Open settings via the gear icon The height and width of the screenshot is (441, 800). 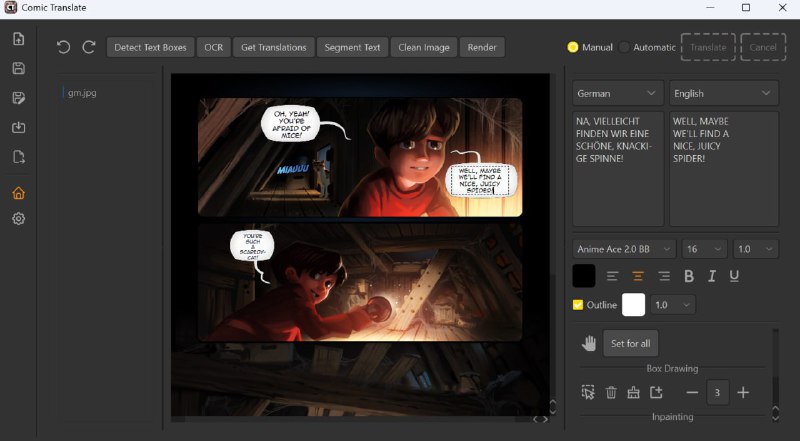pyautogui.click(x=18, y=219)
